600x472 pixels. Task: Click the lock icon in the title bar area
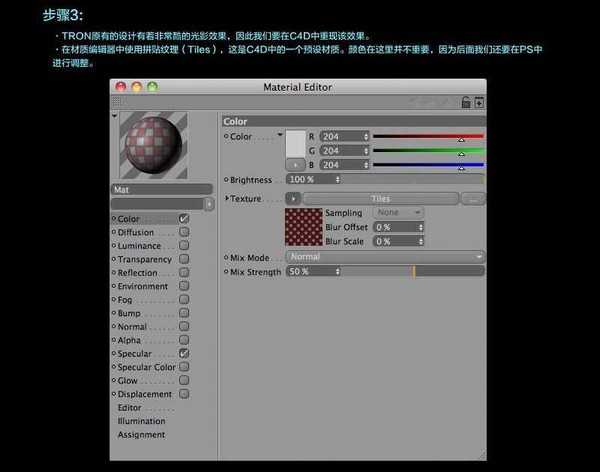[466, 102]
